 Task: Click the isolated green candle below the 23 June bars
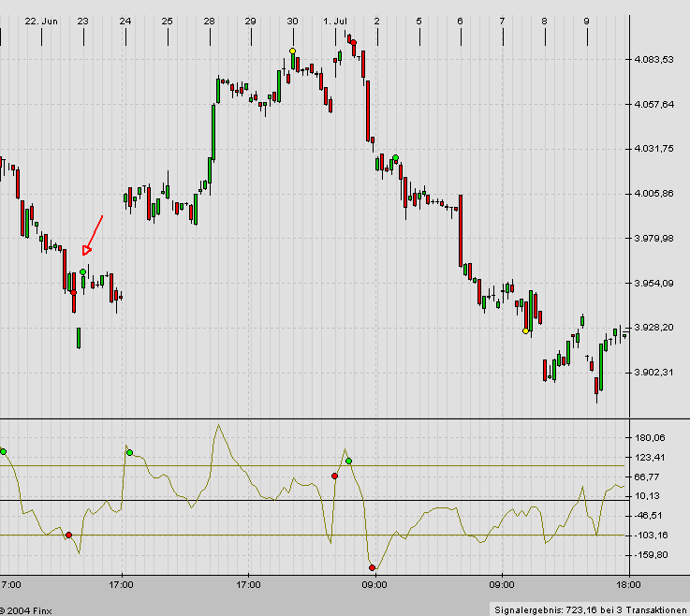79,337
